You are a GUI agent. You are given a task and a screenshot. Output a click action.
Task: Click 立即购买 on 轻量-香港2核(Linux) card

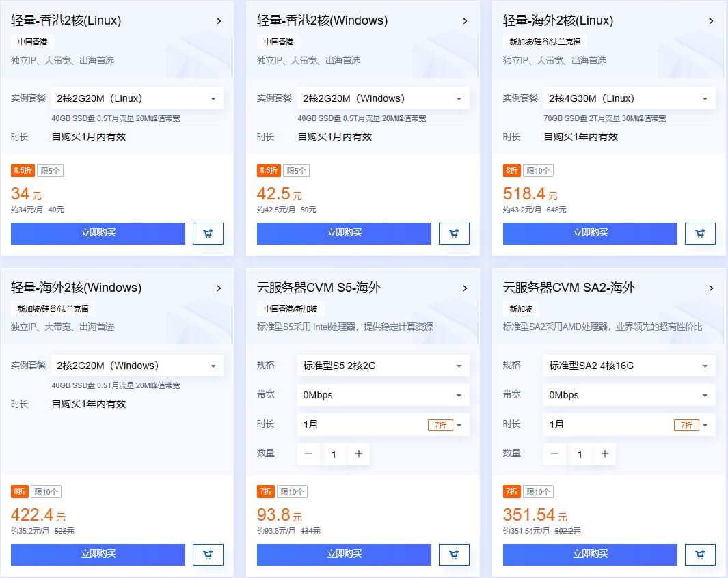coord(98,233)
